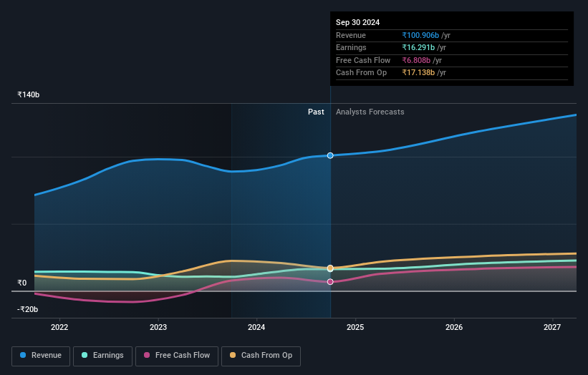Click the 2027 x-axis label
This screenshot has height=375, width=588.
click(552, 328)
